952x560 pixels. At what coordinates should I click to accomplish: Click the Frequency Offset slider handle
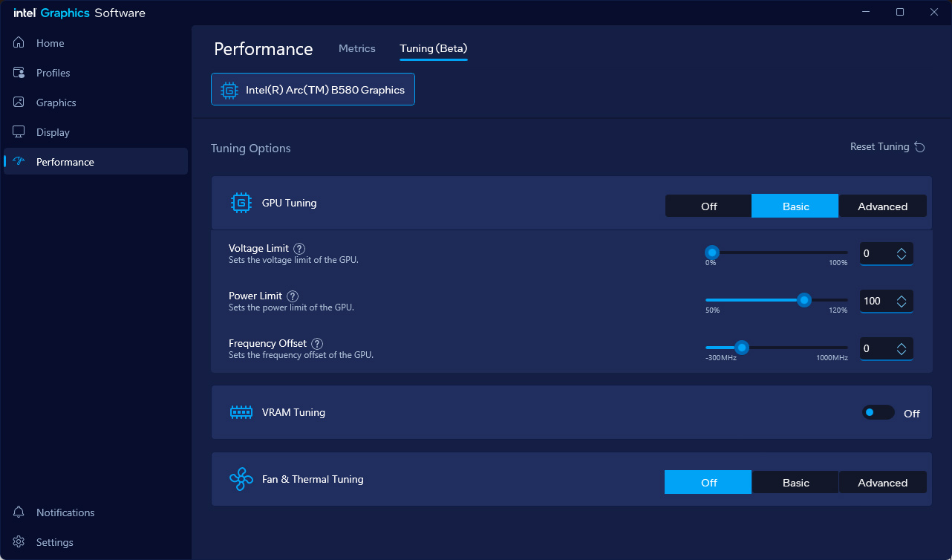(x=741, y=348)
